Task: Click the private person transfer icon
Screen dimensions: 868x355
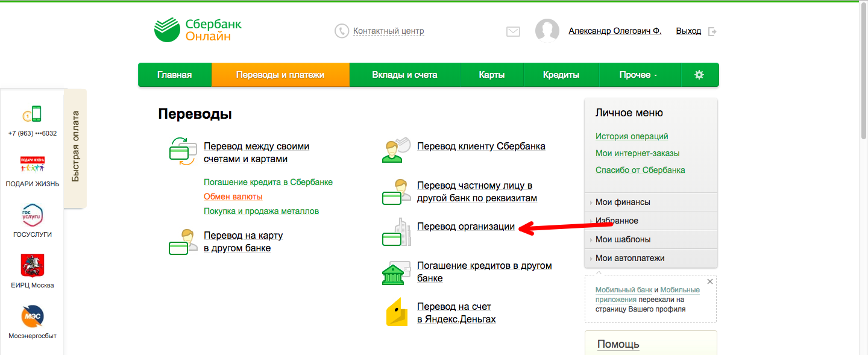Action: pos(396,191)
